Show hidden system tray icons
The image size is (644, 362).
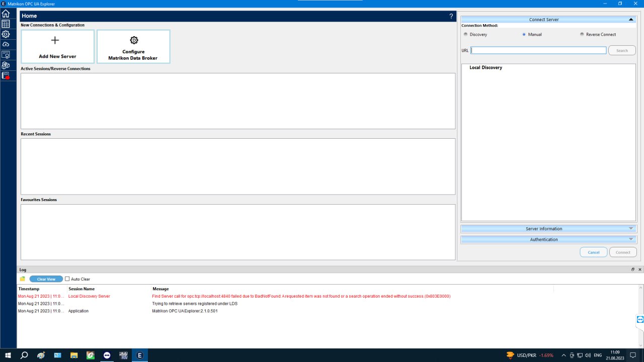pyautogui.click(x=563, y=355)
